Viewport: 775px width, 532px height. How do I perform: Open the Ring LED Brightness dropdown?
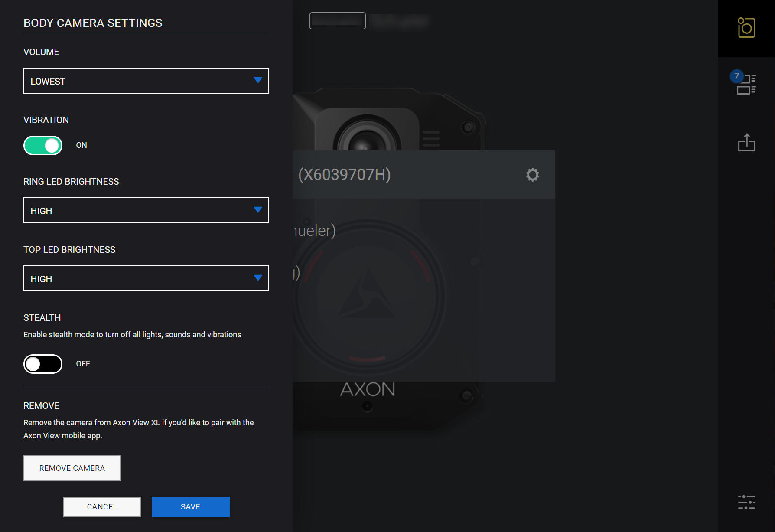click(146, 210)
